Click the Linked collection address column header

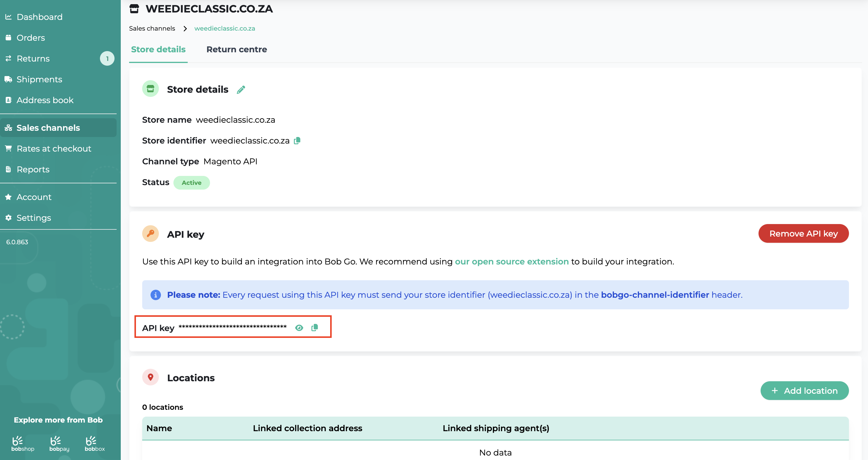[x=308, y=429]
